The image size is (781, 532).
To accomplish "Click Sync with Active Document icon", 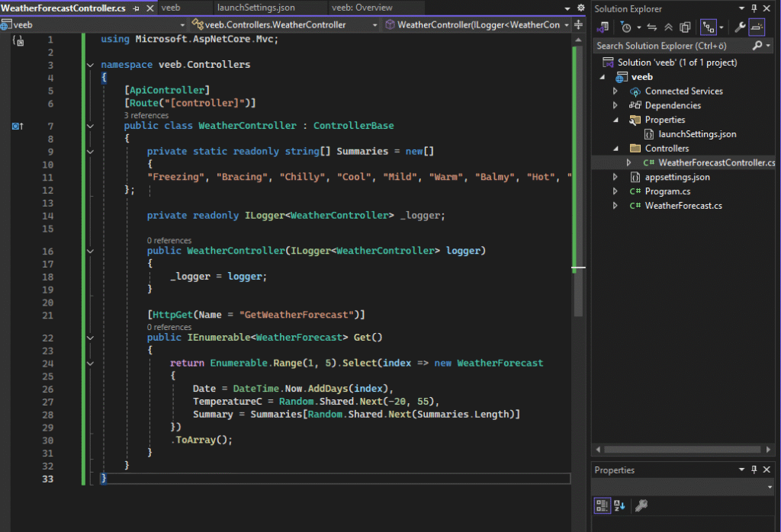I will coord(653,27).
